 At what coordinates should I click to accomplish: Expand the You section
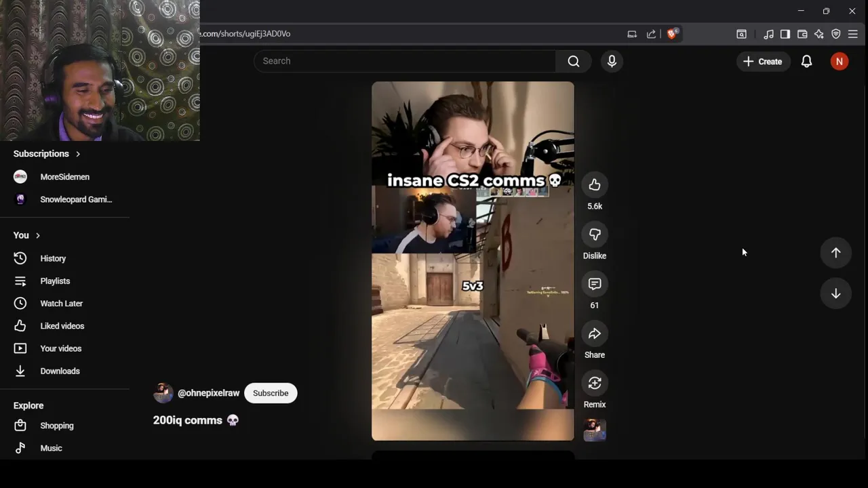27,235
